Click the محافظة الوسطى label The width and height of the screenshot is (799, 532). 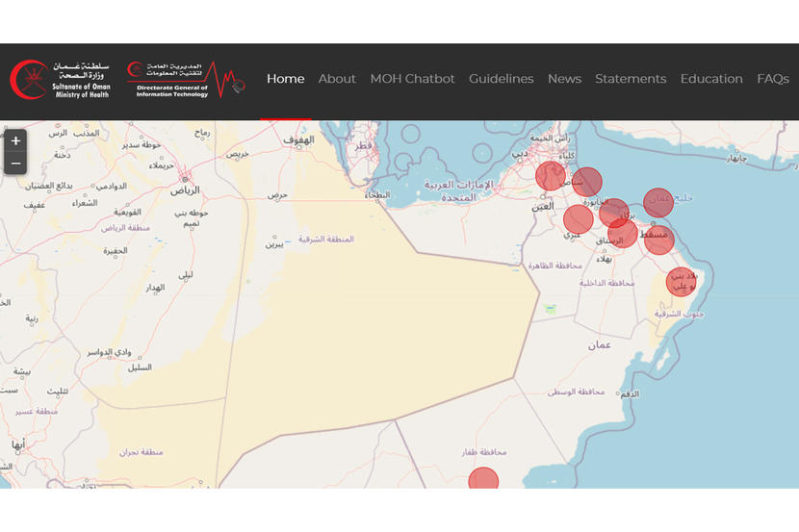(x=576, y=392)
